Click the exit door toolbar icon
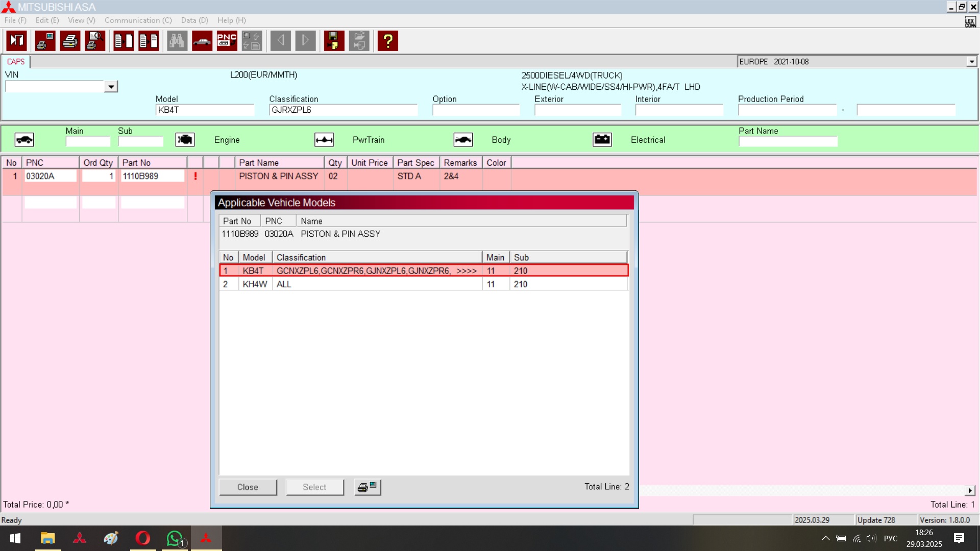This screenshot has height=551, width=980. point(16,41)
